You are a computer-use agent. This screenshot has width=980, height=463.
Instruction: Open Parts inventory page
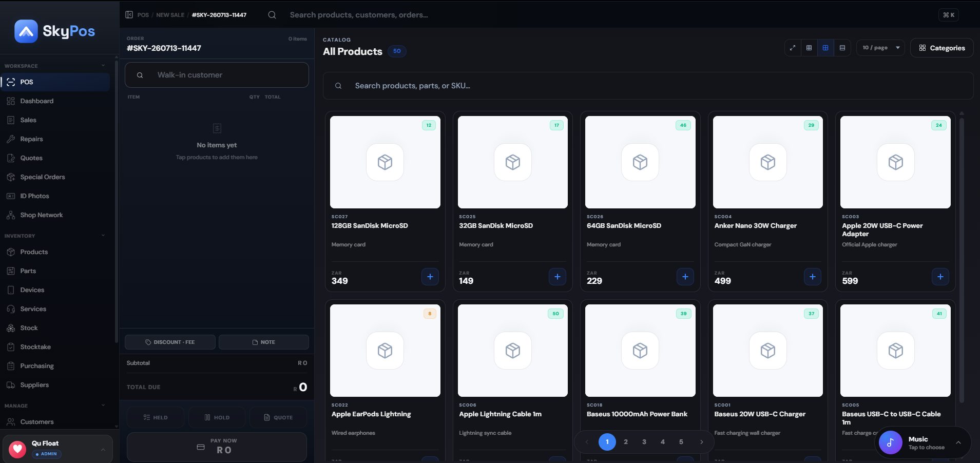(x=55, y=271)
